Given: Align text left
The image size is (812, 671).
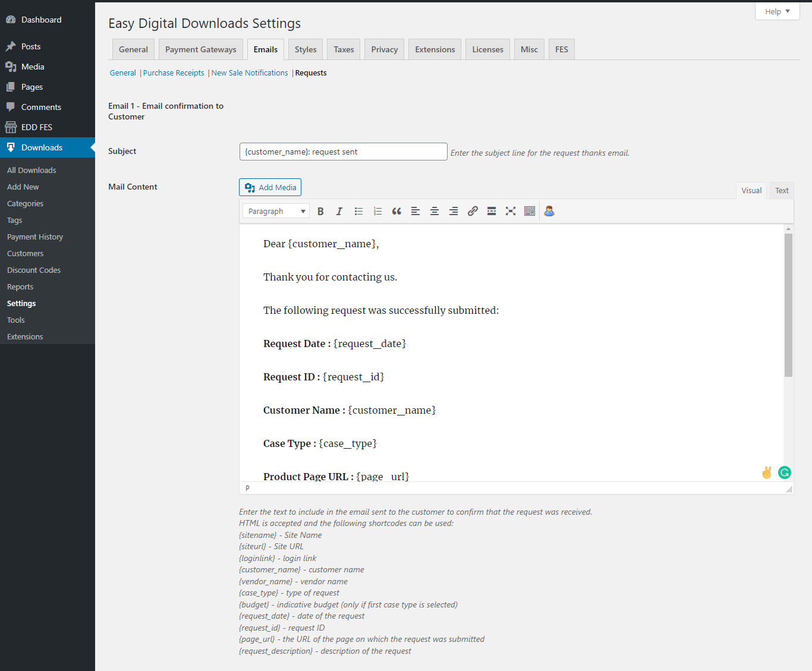Looking at the screenshot, I should pos(416,211).
